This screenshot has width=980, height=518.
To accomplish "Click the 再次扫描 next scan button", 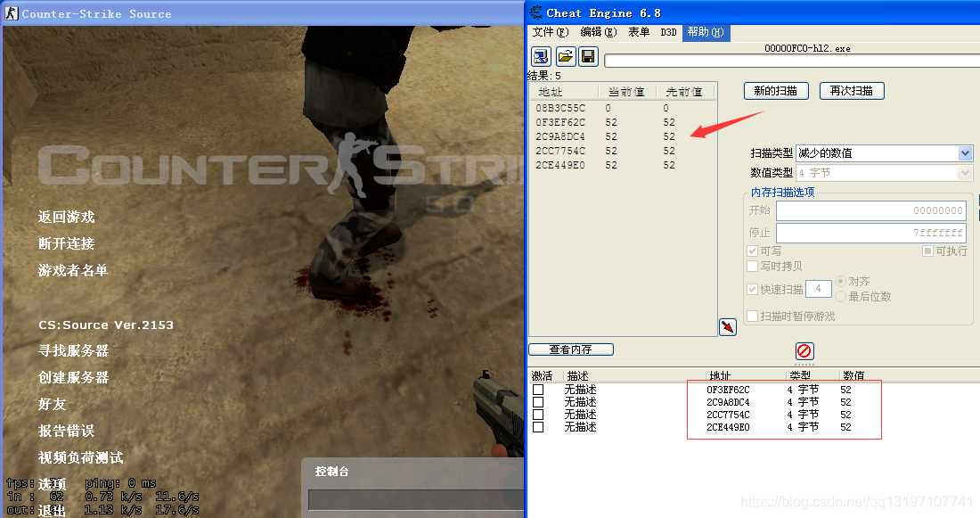I will coord(851,91).
